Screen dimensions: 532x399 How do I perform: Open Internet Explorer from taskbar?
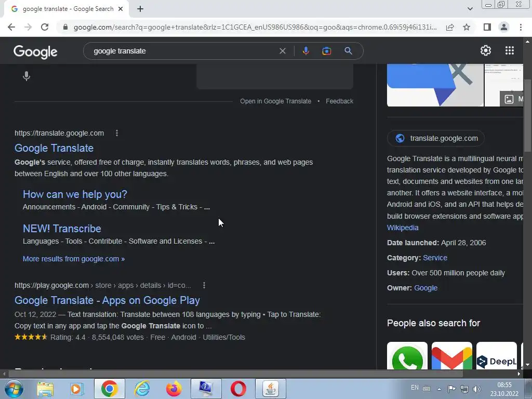[x=142, y=389]
